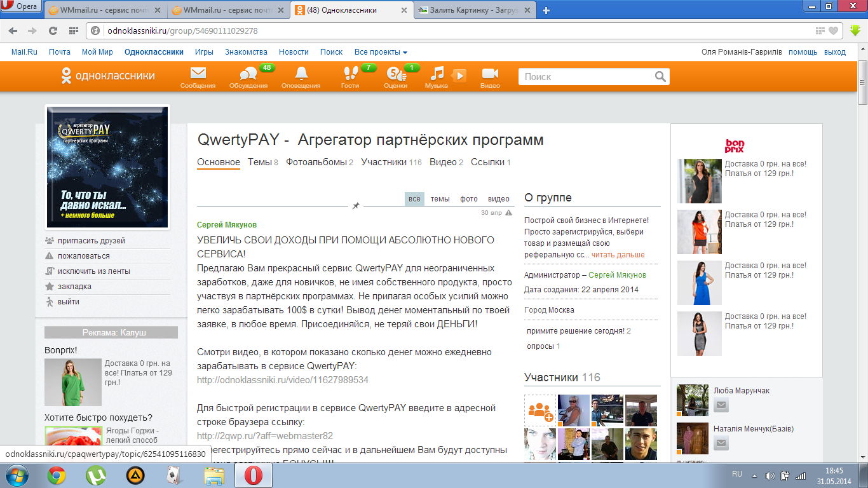Viewport: 868px width, 488px height.
Task: Click the Одноклассники logo
Action: (107, 76)
